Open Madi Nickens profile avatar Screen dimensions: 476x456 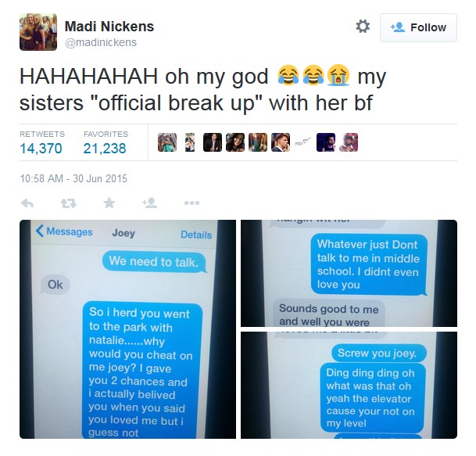tap(38, 32)
